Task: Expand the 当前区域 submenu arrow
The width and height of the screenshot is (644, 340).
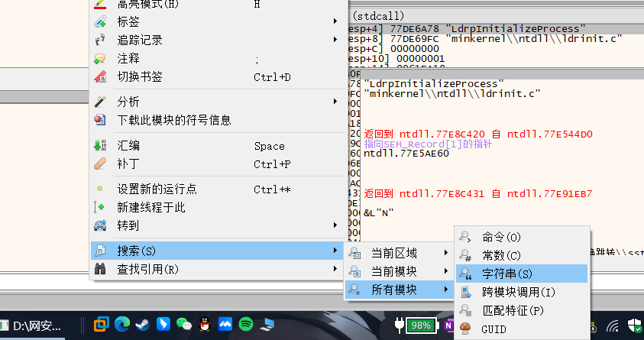Action: click(x=446, y=253)
